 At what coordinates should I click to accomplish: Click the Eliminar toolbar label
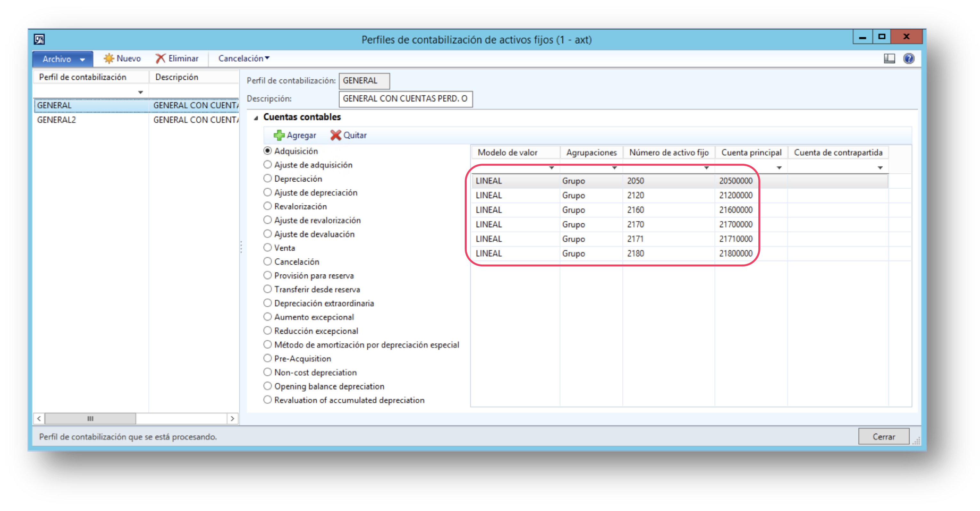coord(183,58)
